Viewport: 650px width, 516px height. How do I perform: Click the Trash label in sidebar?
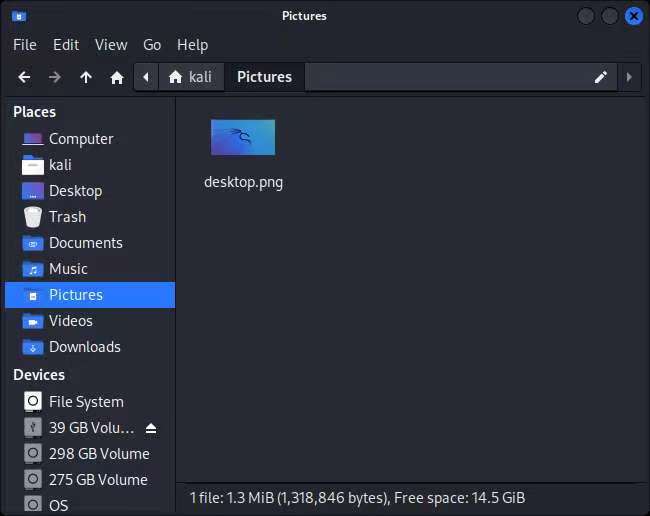coord(68,217)
